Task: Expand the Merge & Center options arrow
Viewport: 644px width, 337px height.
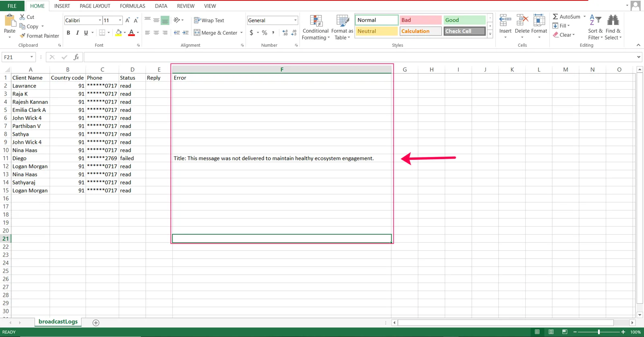Action: [242, 33]
